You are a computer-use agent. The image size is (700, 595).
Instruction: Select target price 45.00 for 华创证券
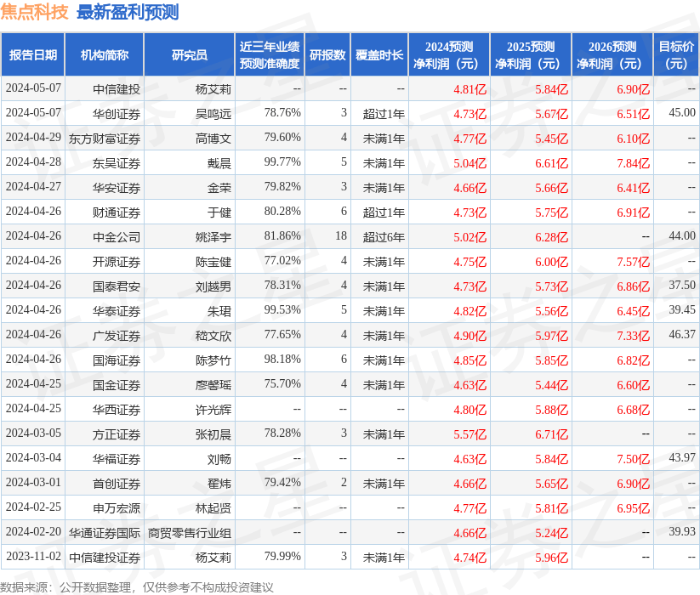[x=682, y=113]
